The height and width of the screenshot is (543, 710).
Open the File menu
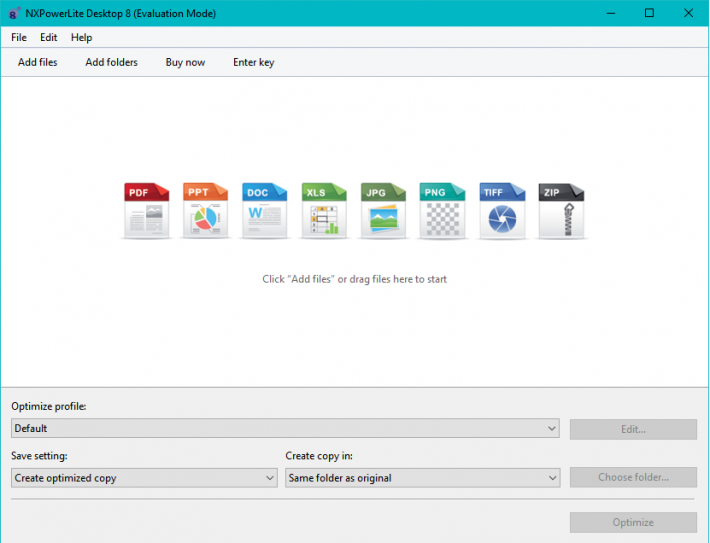pos(19,38)
